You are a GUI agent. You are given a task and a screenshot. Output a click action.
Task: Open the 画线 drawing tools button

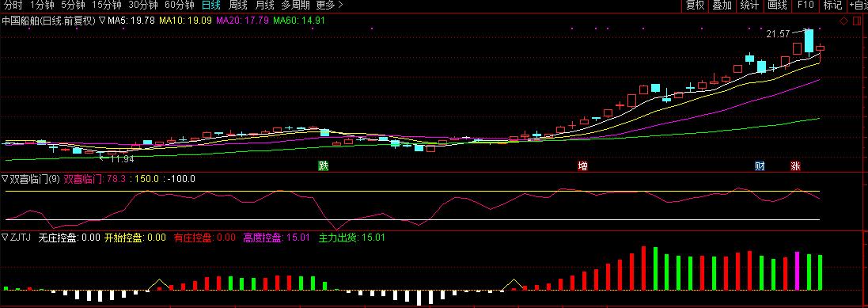[x=777, y=6]
